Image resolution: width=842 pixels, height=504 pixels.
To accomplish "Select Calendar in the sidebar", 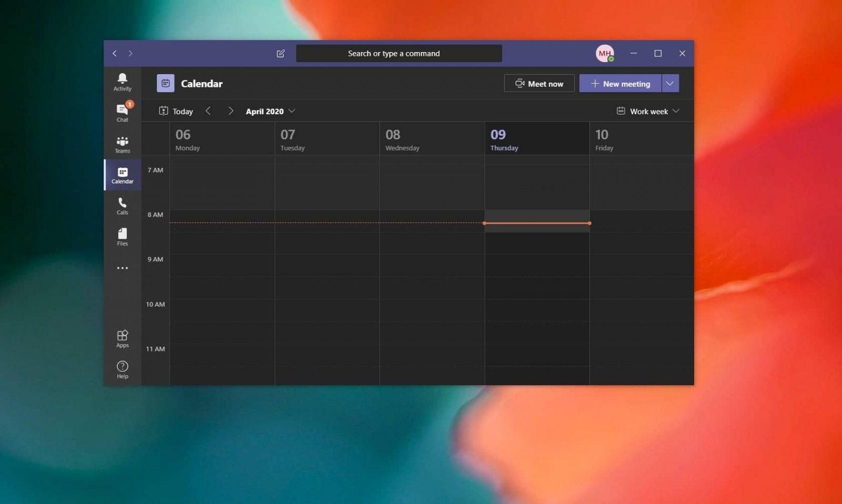I will pos(122,175).
